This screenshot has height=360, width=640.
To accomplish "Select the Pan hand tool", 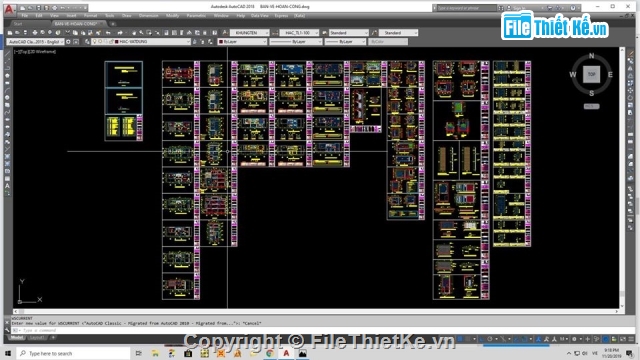I will pos(134,33).
